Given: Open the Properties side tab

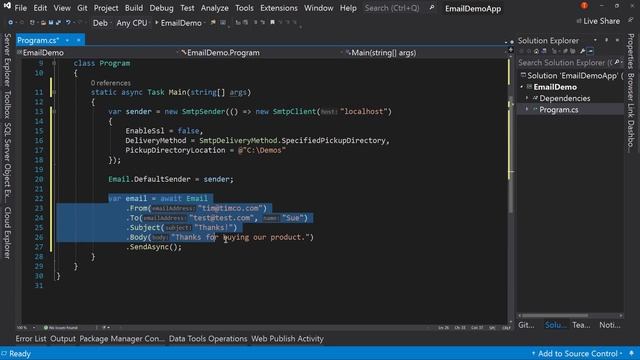Looking at the screenshot, I should [x=631, y=51].
